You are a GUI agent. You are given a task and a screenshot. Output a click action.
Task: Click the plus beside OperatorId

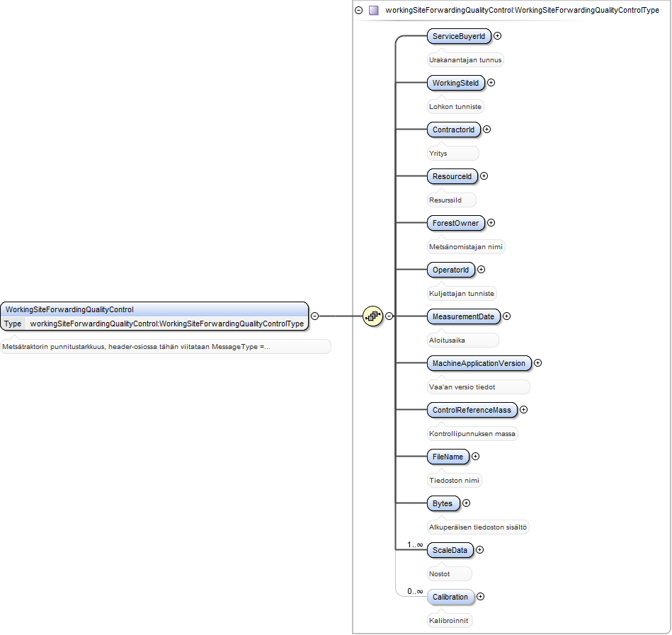point(482,270)
